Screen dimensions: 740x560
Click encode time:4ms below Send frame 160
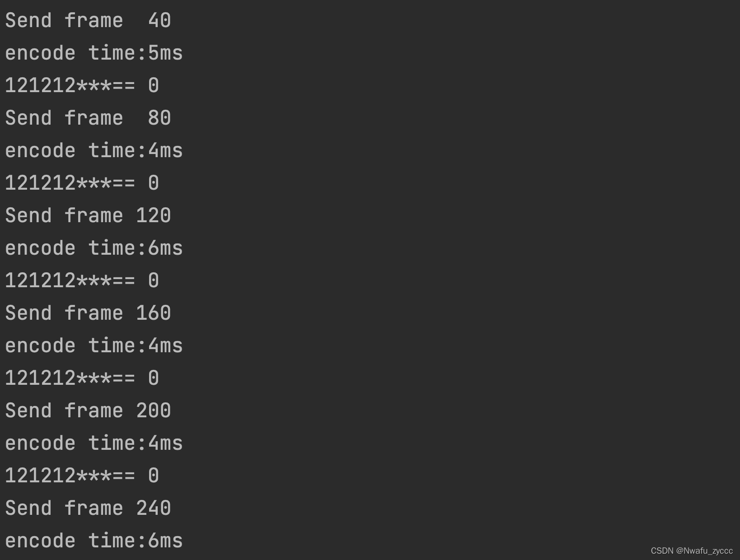pyautogui.click(x=94, y=346)
